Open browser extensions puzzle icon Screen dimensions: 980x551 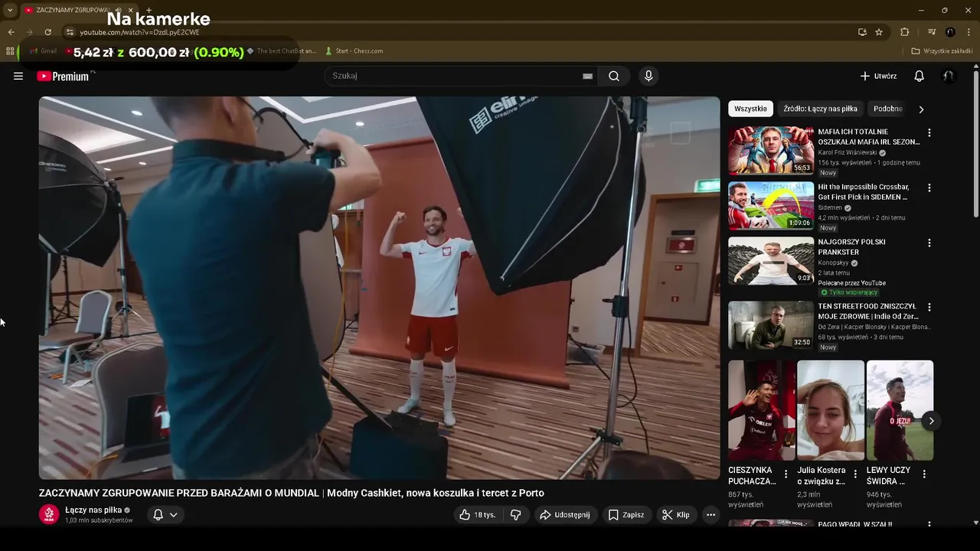tap(904, 32)
